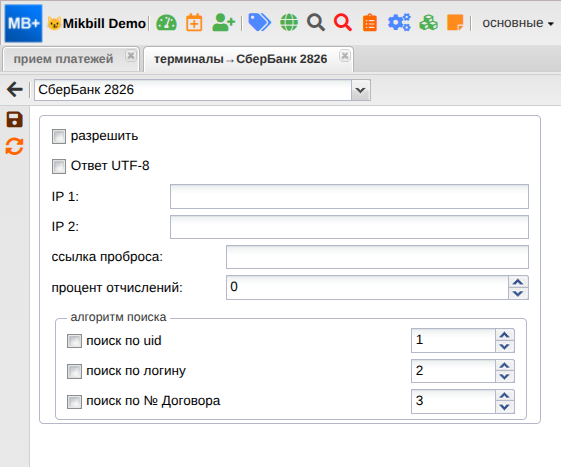Close the терминалы СберБанк 2826 tab
This screenshot has width=561, height=467.
click(345, 56)
